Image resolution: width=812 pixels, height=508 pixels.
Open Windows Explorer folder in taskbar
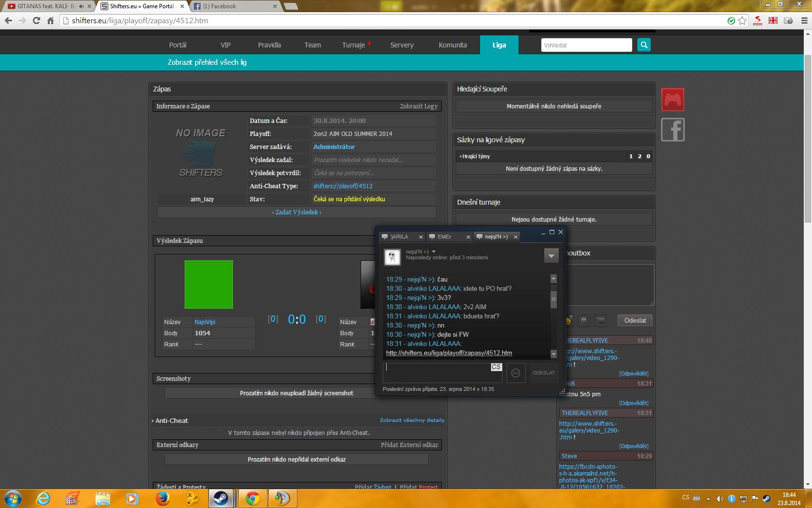103,498
